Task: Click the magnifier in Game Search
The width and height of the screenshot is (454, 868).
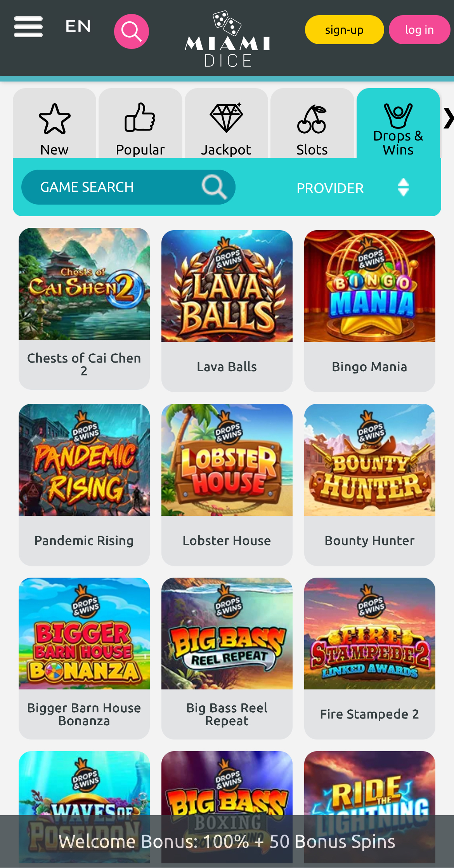Action: (214, 187)
